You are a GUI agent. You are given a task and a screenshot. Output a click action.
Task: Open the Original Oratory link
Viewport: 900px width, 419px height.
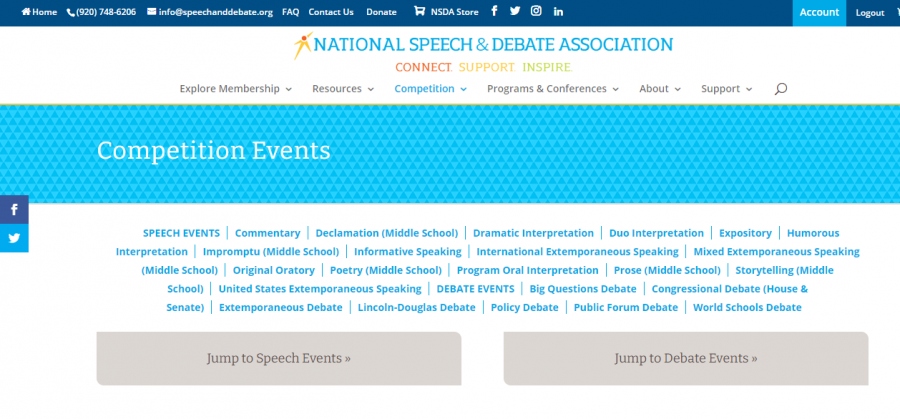[x=274, y=270]
